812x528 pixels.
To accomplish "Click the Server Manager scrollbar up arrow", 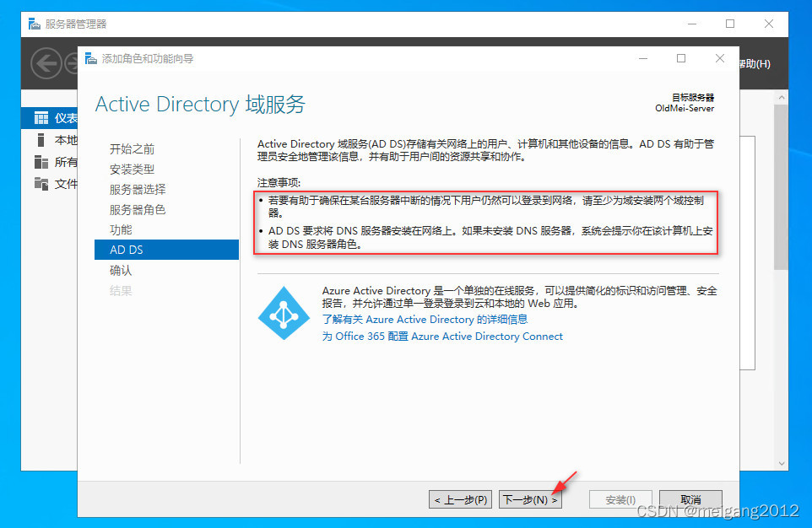I will click(x=782, y=97).
